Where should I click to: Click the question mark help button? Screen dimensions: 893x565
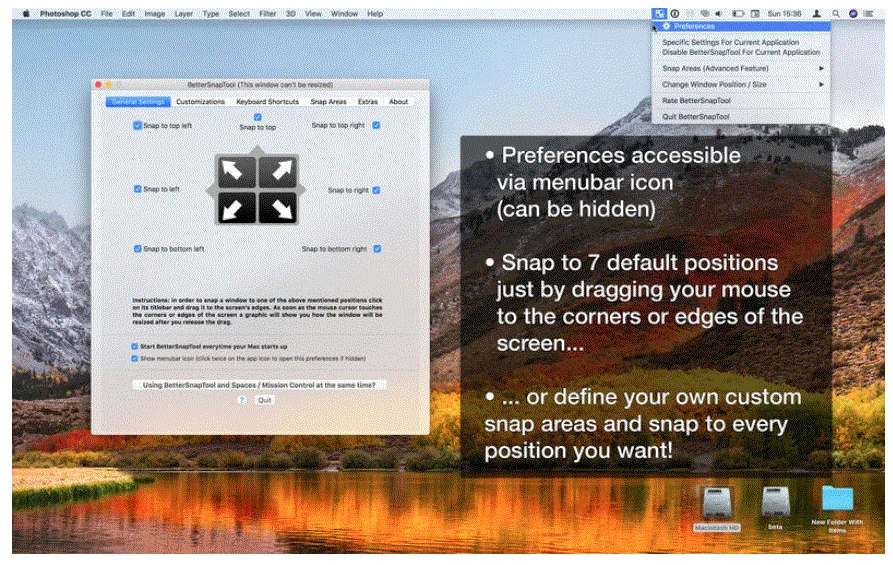pos(242,400)
